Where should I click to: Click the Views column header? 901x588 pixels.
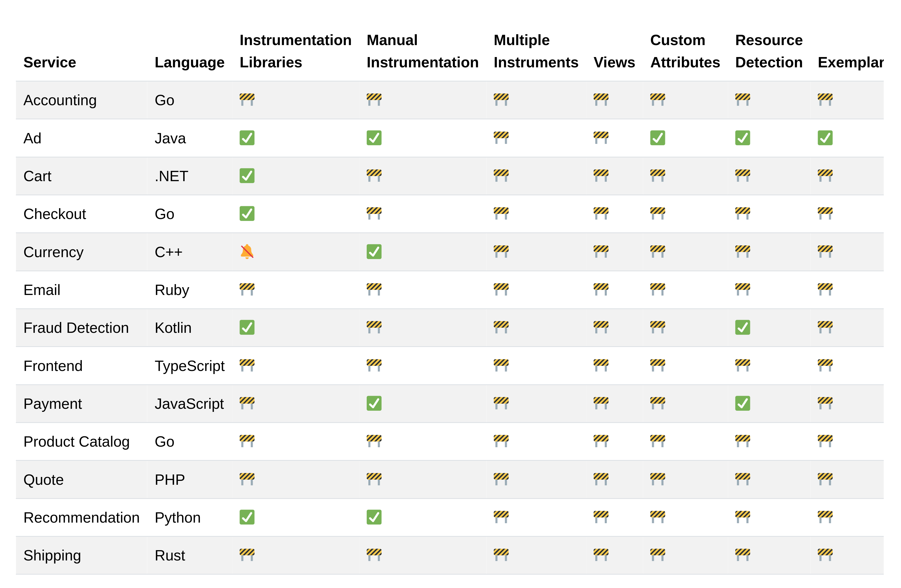pos(614,62)
